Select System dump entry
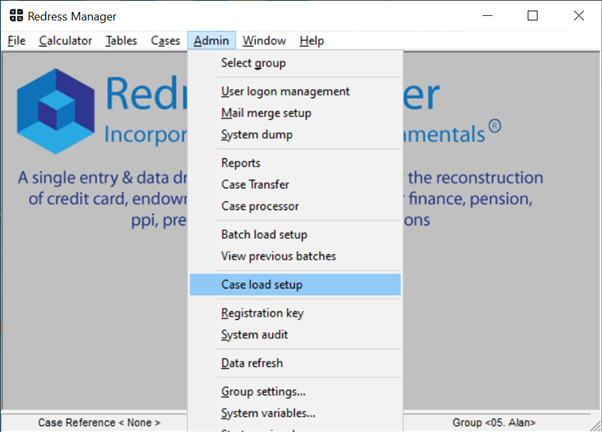602x432 pixels. [295, 135]
